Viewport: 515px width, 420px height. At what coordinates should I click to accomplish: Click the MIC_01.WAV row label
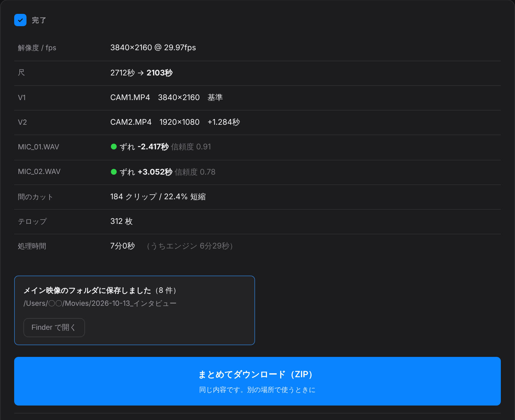coord(39,147)
